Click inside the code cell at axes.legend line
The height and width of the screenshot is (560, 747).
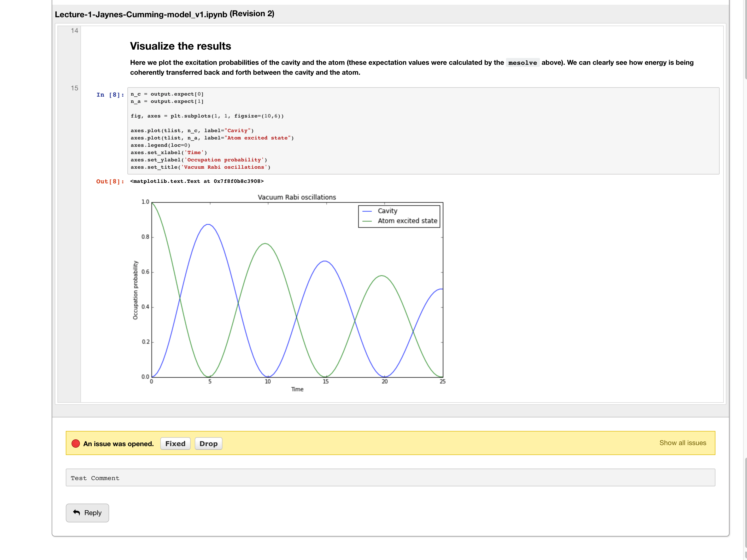(160, 145)
